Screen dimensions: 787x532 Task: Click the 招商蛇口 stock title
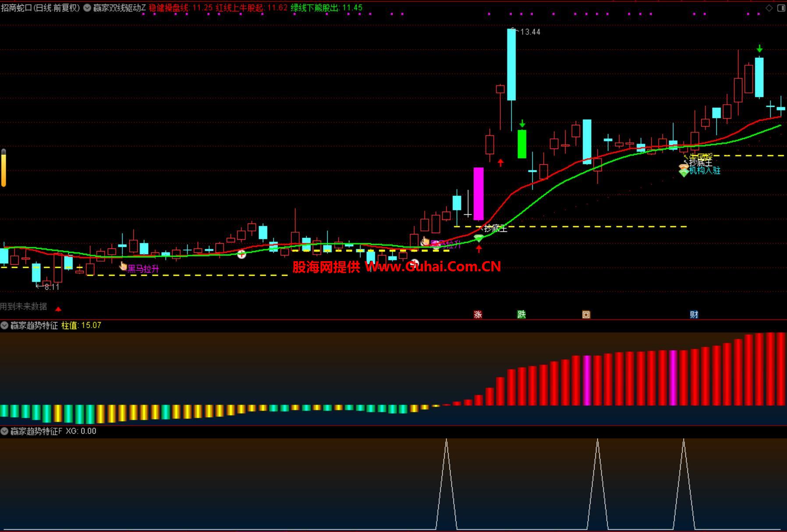click(x=40, y=8)
